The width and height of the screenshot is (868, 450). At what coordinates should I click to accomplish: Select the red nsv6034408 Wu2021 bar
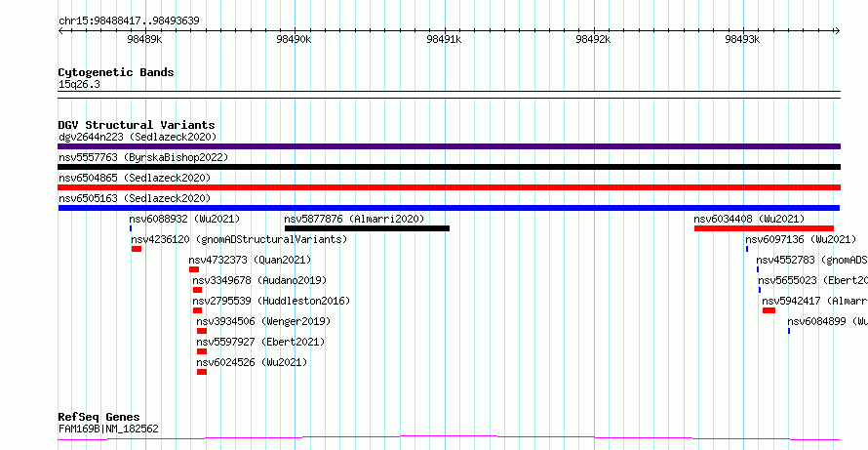(764, 228)
